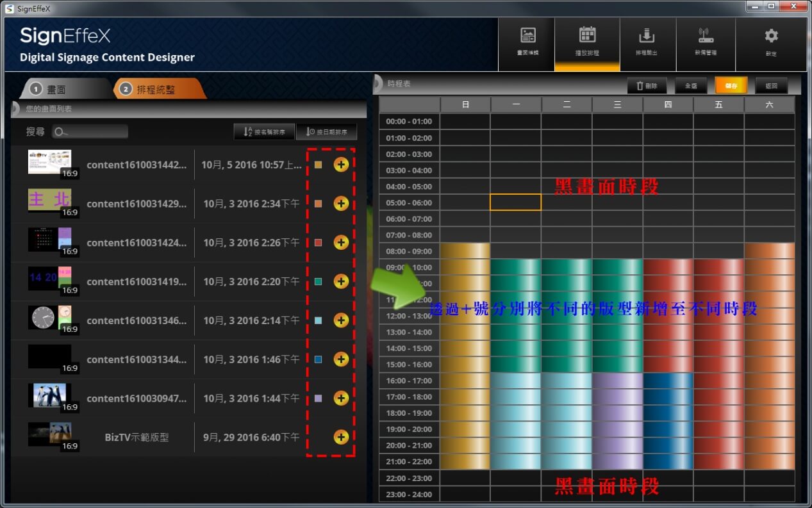This screenshot has width=812, height=508.
Task: Collapse the 您的畫面列表 panel arrow
Action: click(15, 109)
